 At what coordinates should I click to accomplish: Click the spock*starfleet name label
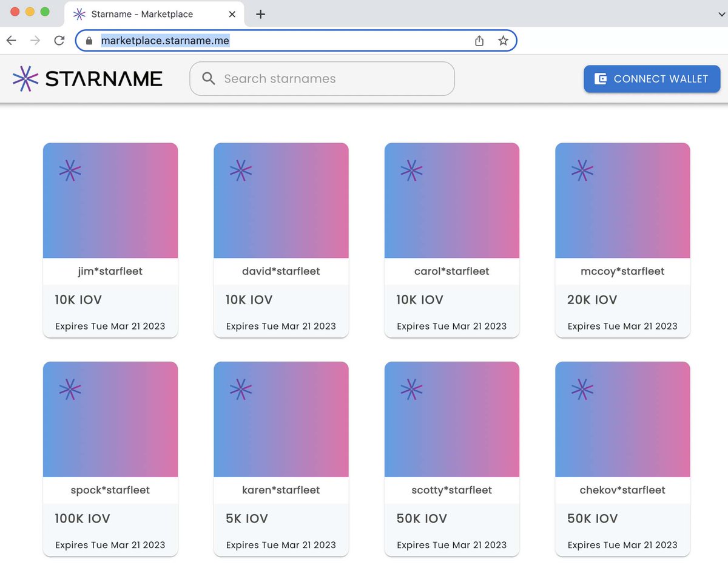pos(110,490)
